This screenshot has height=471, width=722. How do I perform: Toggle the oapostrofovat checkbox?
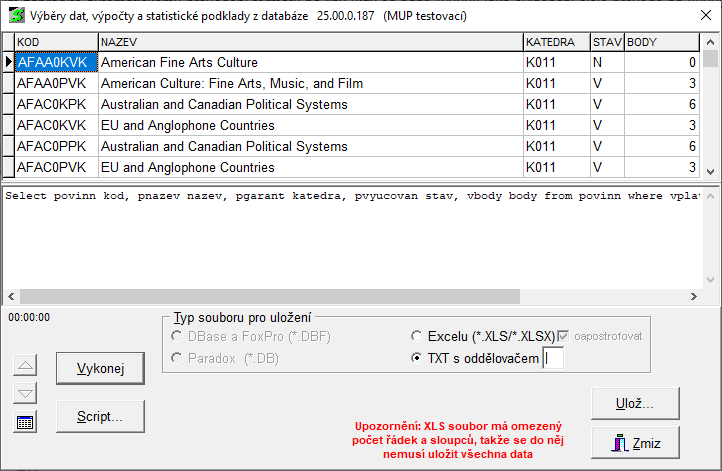(x=565, y=337)
